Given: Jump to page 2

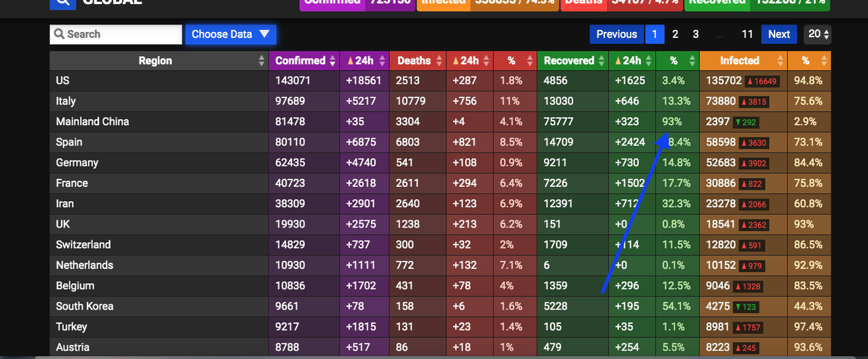Looking at the screenshot, I should coord(675,35).
